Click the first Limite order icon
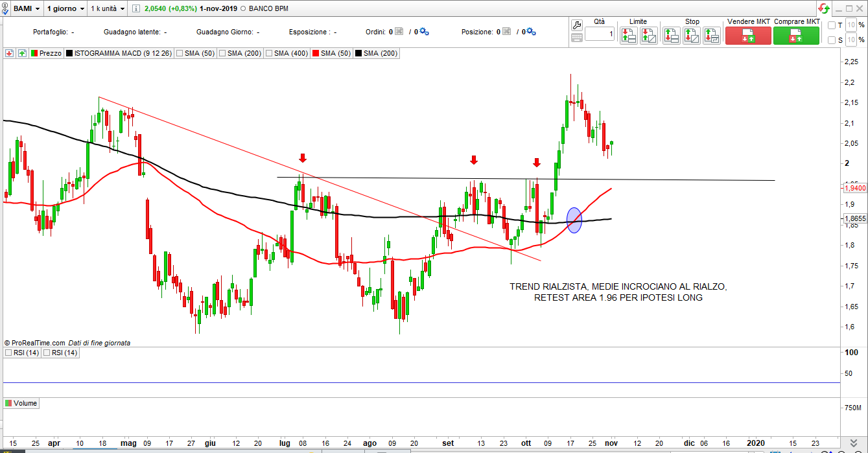The width and height of the screenshot is (868, 453). (628, 36)
